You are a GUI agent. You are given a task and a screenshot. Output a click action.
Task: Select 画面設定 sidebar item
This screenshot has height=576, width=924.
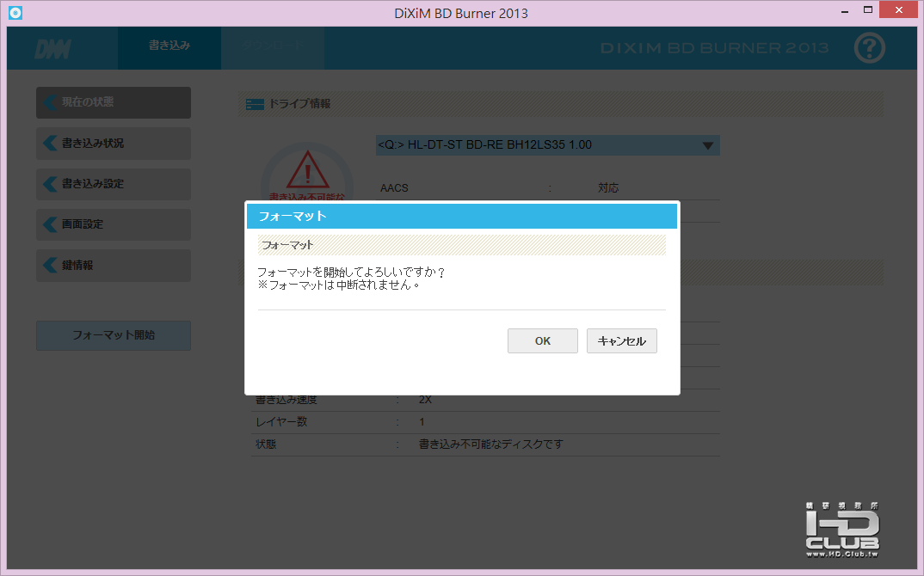tap(114, 224)
